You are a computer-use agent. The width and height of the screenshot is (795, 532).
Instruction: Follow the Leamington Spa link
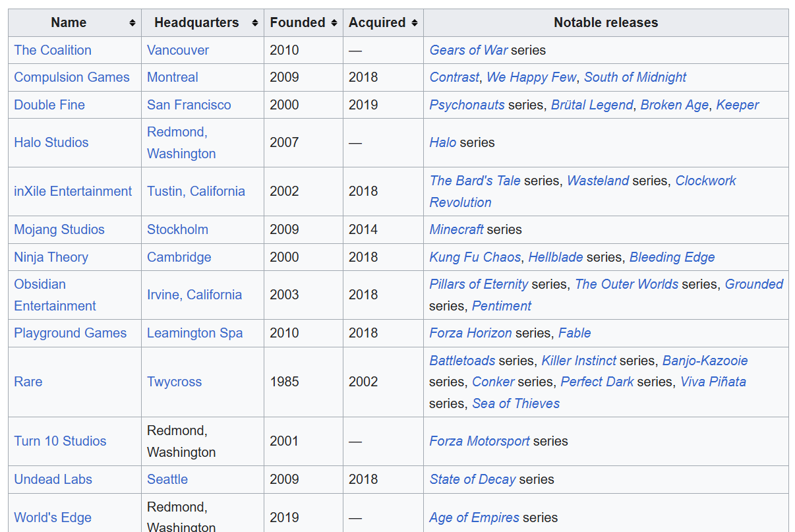point(195,333)
